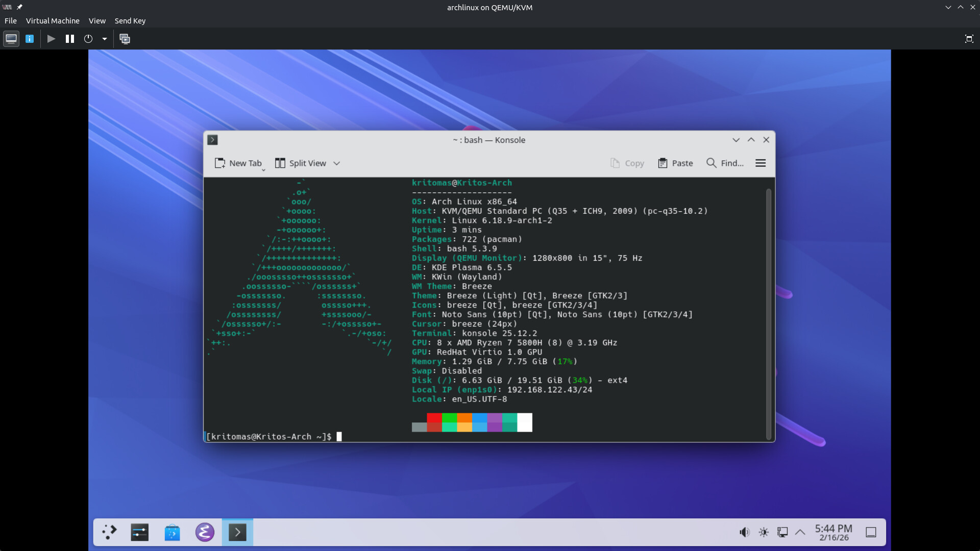Open the manage VM snapshots icon
This screenshot has width=980, height=551.
[x=125, y=39]
